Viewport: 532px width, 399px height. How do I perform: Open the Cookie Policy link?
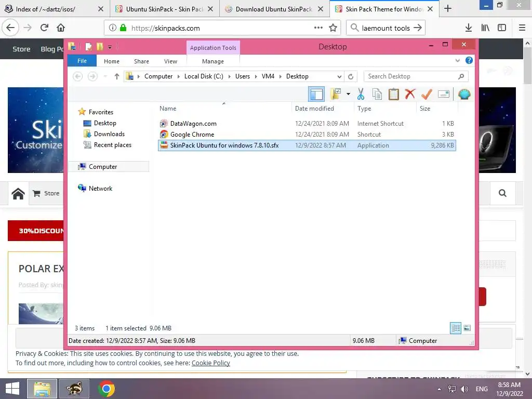pos(211,363)
